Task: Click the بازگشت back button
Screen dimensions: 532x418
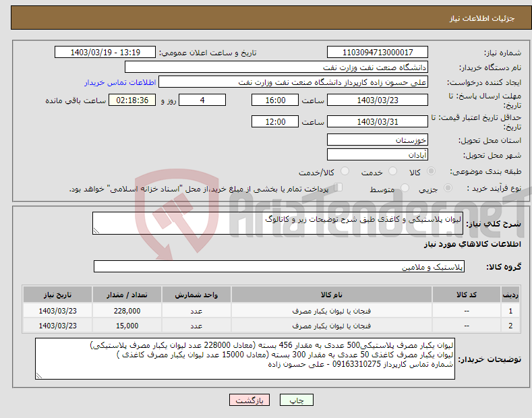Action: 249,400
